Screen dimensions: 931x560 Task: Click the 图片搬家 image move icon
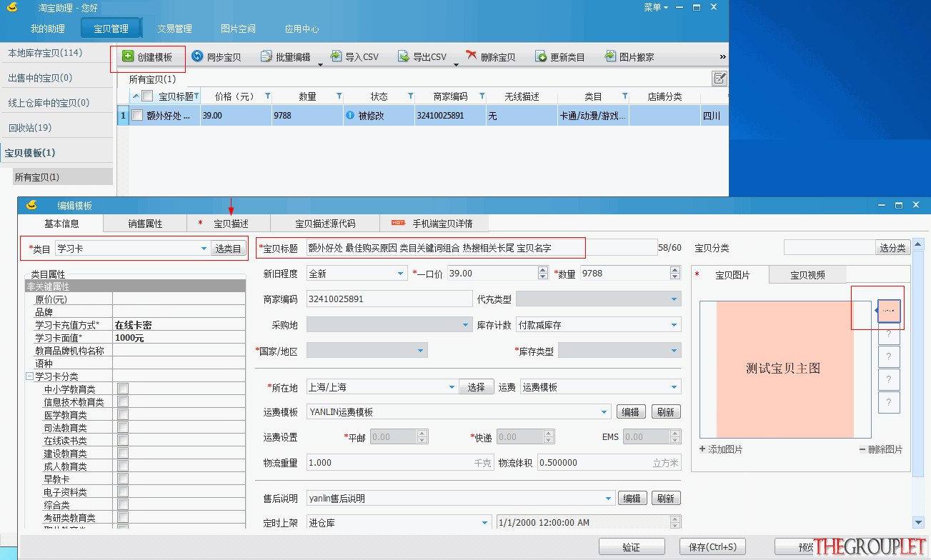point(610,56)
